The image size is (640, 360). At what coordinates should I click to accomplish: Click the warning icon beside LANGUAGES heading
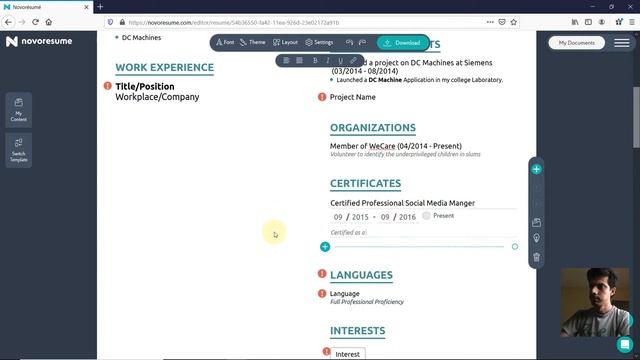click(322, 274)
